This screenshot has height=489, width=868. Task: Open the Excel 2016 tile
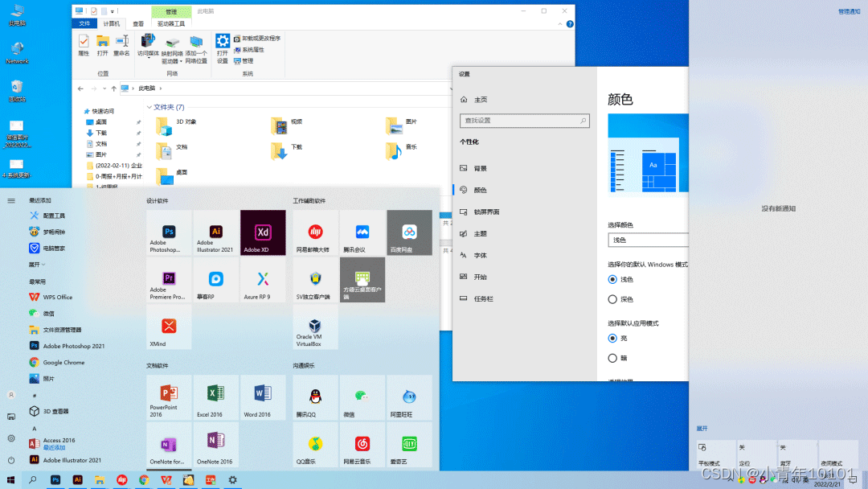216,397
